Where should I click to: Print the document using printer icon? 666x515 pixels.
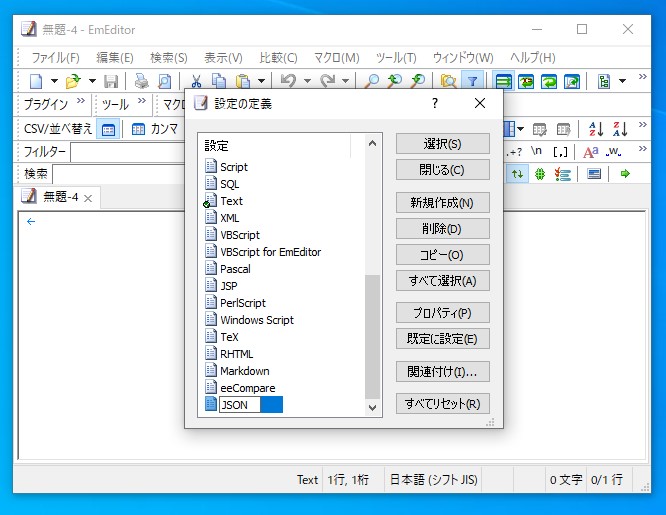(141, 81)
